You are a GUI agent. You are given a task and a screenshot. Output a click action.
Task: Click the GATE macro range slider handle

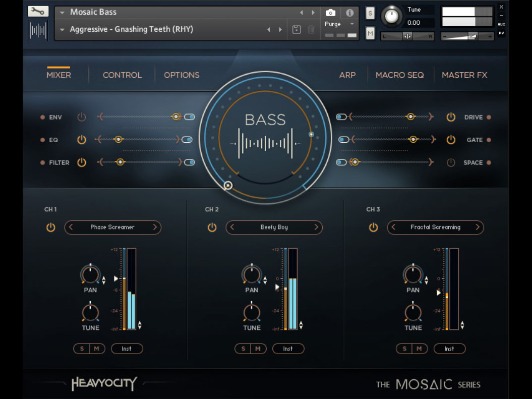(x=413, y=139)
